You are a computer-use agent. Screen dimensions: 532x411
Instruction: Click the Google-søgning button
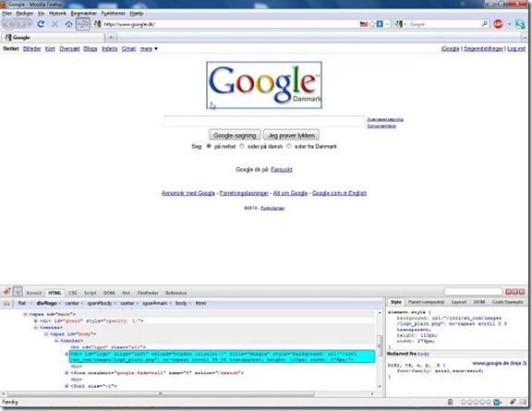[x=235, y=135]
